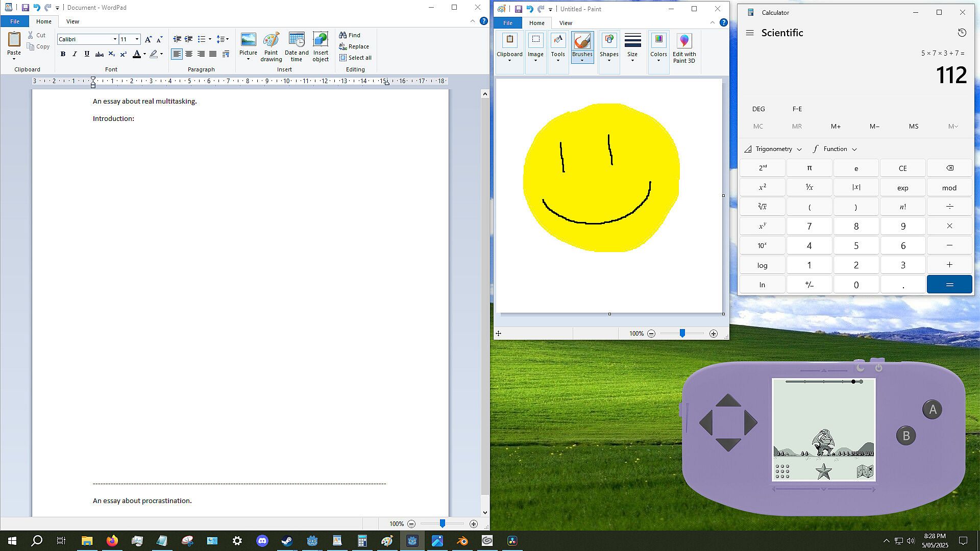
Task: Open Edit with Paint 3D
Action: click(x=684, y=48)
